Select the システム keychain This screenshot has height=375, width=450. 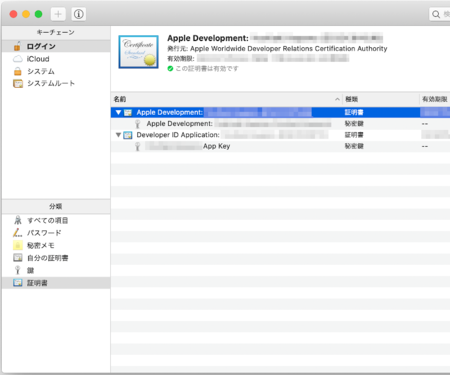[x=56, y=71]
